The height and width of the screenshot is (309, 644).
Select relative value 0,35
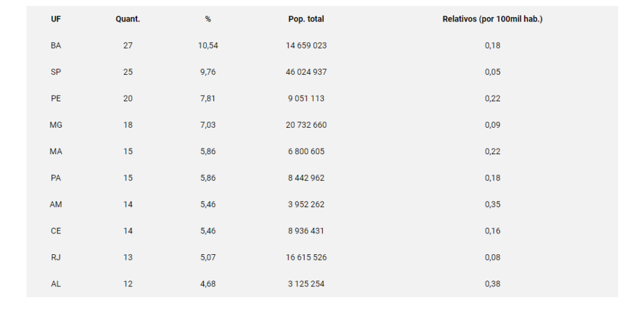pos(492,205)
